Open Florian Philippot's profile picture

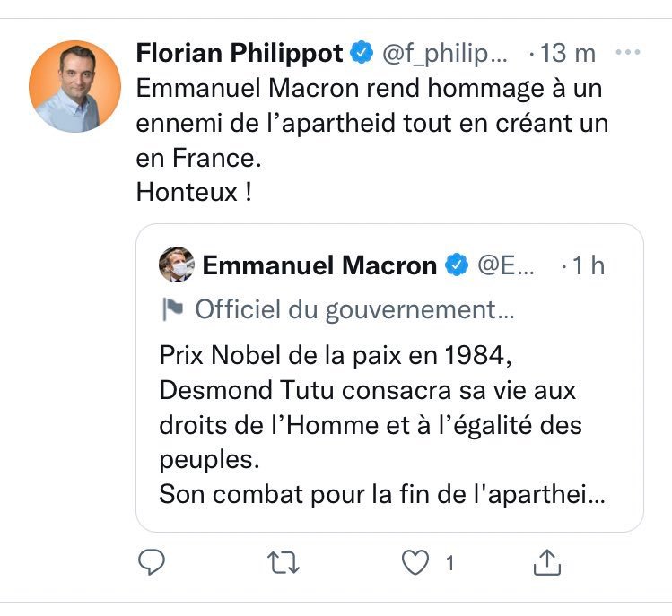(x=74, y=86)
